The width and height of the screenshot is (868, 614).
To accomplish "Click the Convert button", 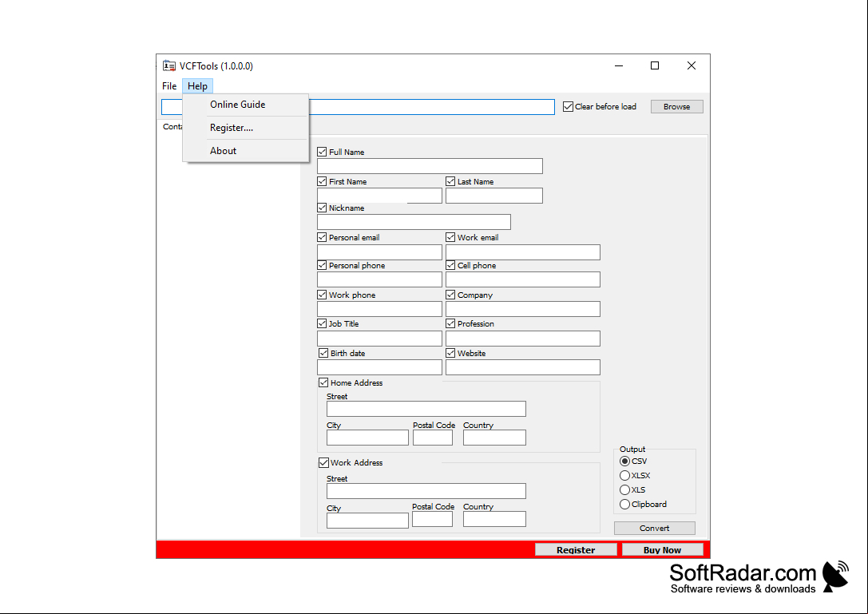I will click(654, 529).
